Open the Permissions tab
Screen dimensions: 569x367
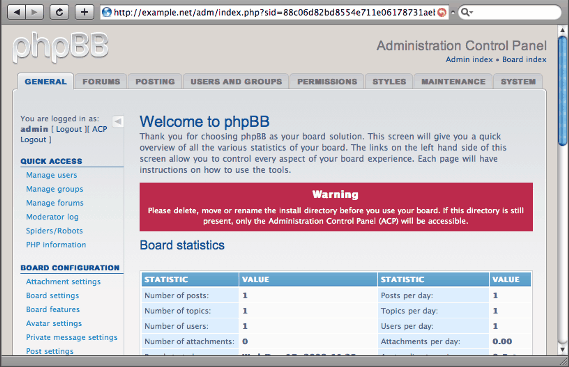tap(327, 82)
